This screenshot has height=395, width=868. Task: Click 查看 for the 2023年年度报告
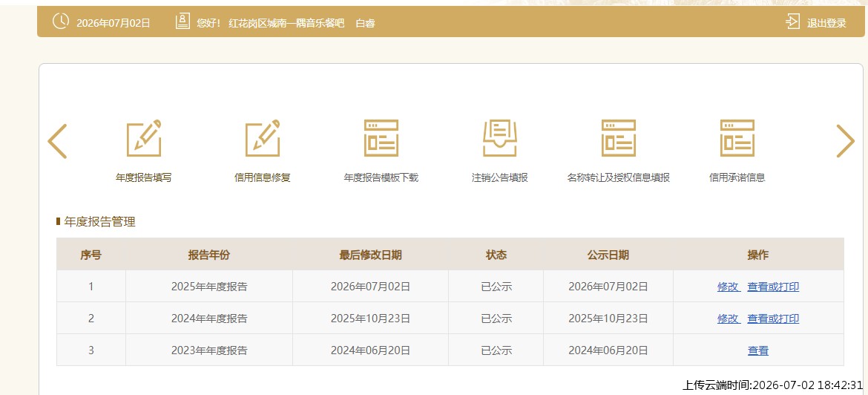758,350
